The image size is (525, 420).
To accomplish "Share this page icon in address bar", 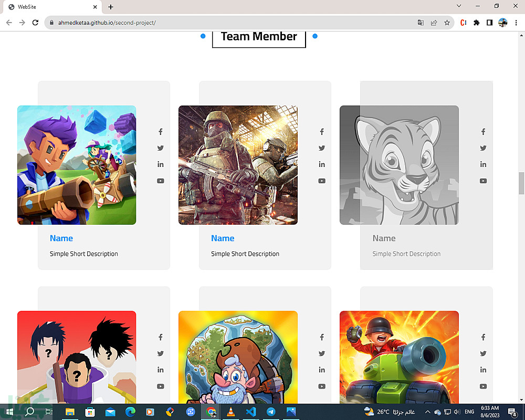I will [434, 23].
